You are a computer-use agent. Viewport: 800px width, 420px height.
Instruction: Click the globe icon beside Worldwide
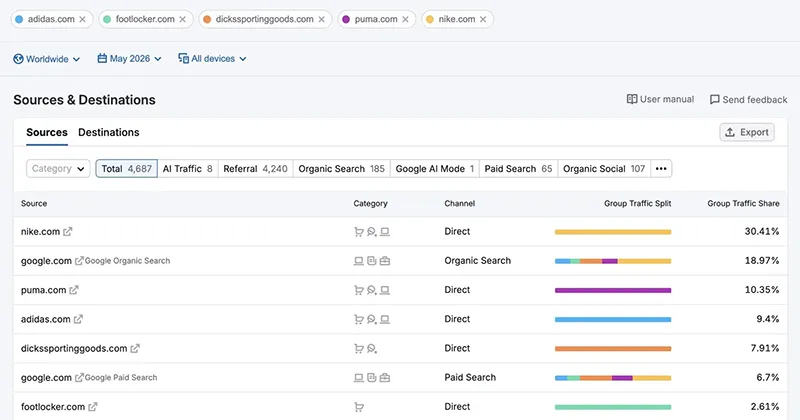click(18, 59)
